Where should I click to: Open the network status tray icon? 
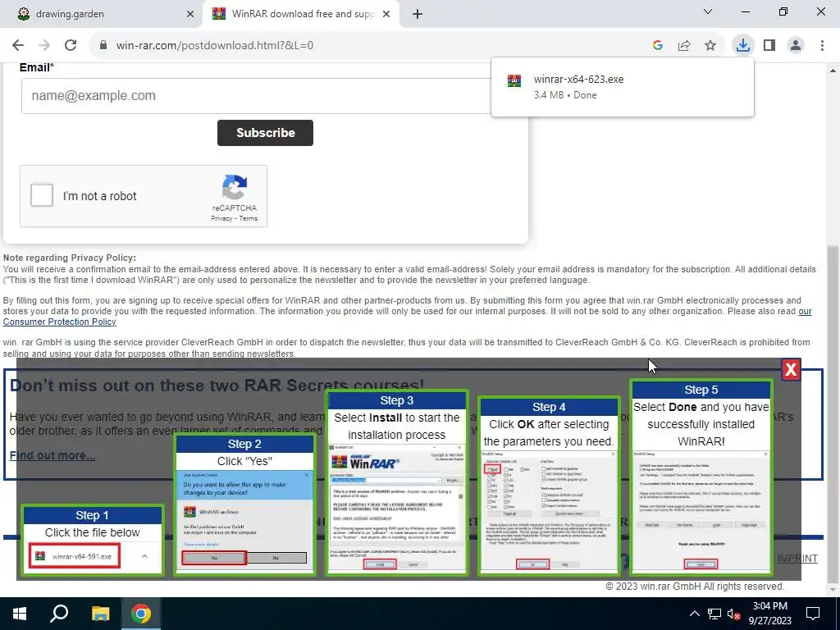714,614
